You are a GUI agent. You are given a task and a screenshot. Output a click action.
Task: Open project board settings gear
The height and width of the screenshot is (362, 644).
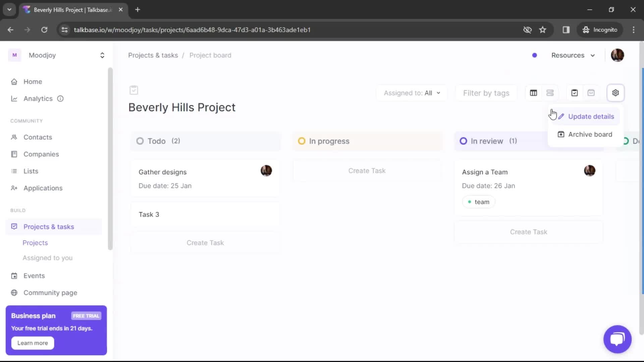tap(615, 93)
